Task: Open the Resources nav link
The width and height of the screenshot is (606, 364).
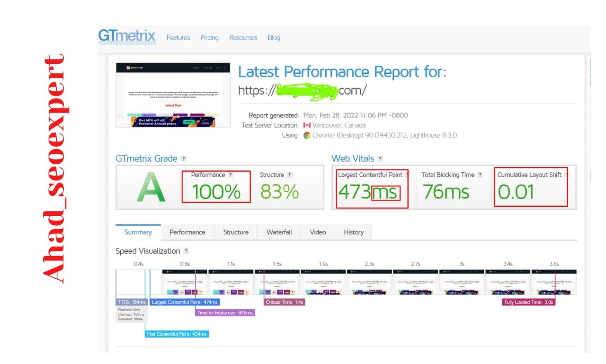Action: click(x=243, y=37)
